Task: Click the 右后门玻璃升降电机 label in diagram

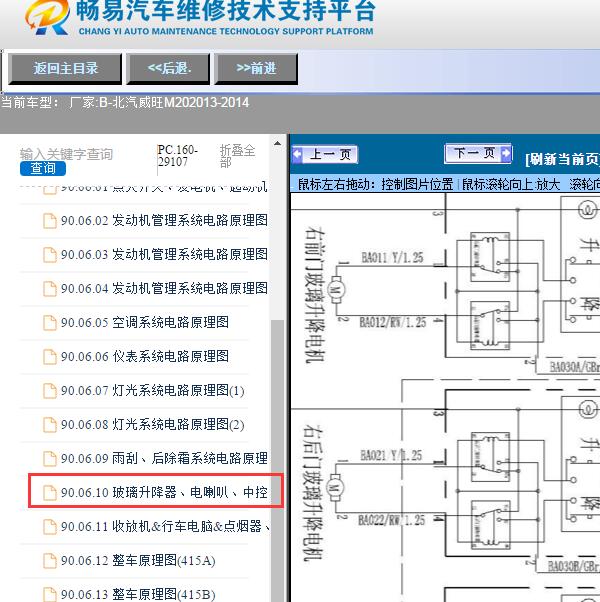Action: [x=314, y=493]
